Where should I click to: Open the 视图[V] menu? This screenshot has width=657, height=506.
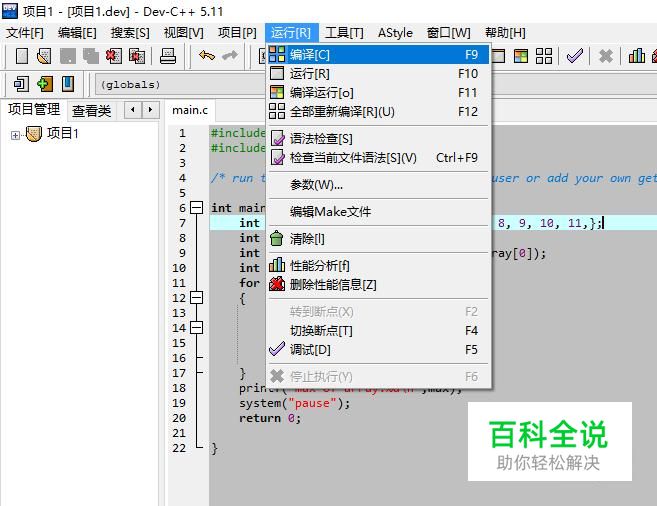click(184, 33)
